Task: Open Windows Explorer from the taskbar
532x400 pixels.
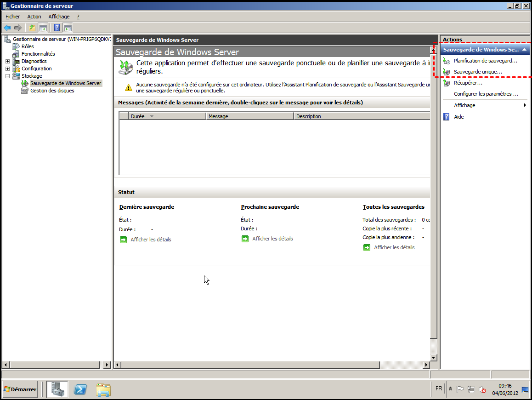Action: pyautogui.click(x=103, y=389)
